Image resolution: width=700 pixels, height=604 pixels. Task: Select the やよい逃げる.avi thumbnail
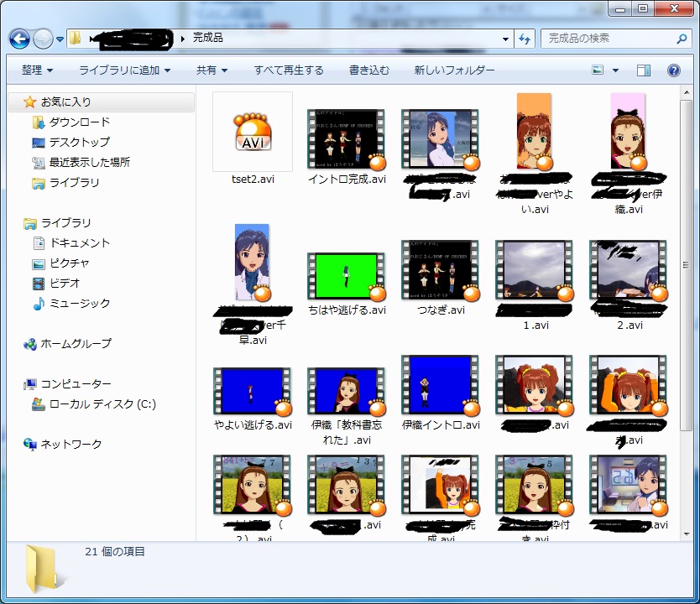click(253, 391)
